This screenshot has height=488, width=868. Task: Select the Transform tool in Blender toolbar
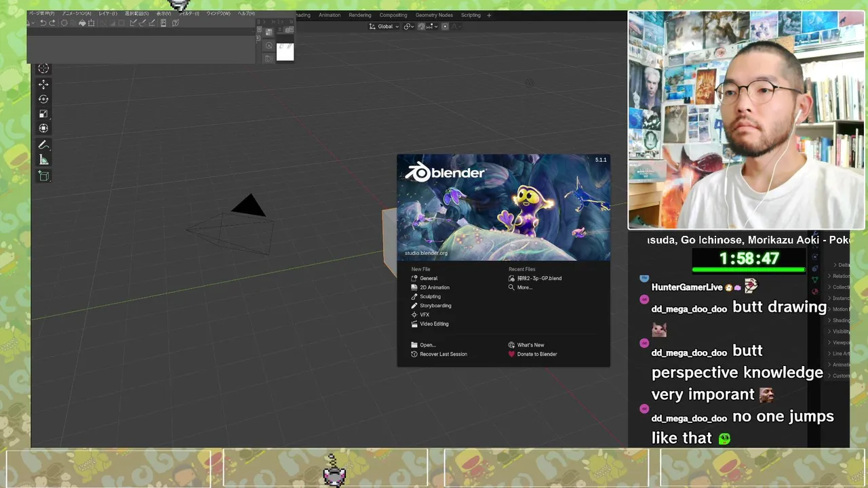tap(43, 128)
